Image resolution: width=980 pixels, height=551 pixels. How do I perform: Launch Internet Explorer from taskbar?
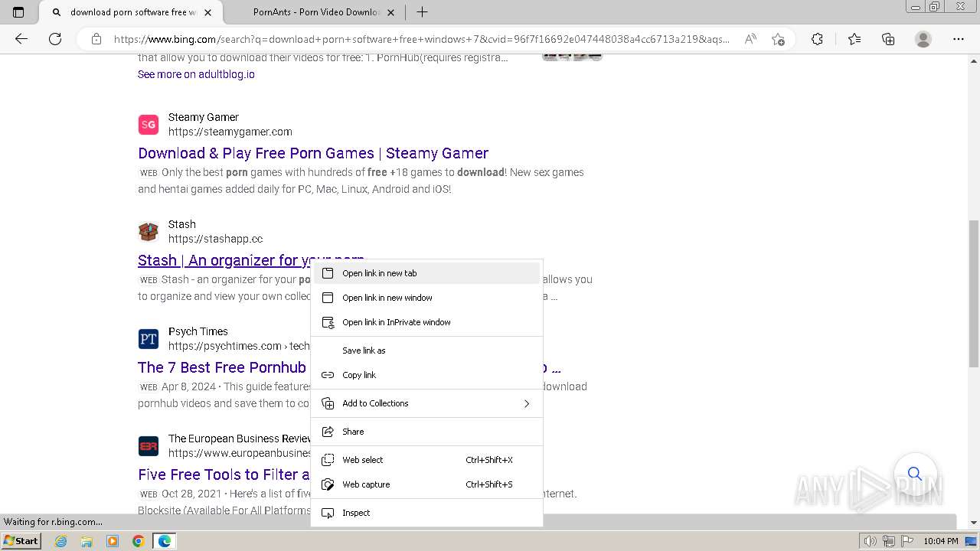pos(60,541)
